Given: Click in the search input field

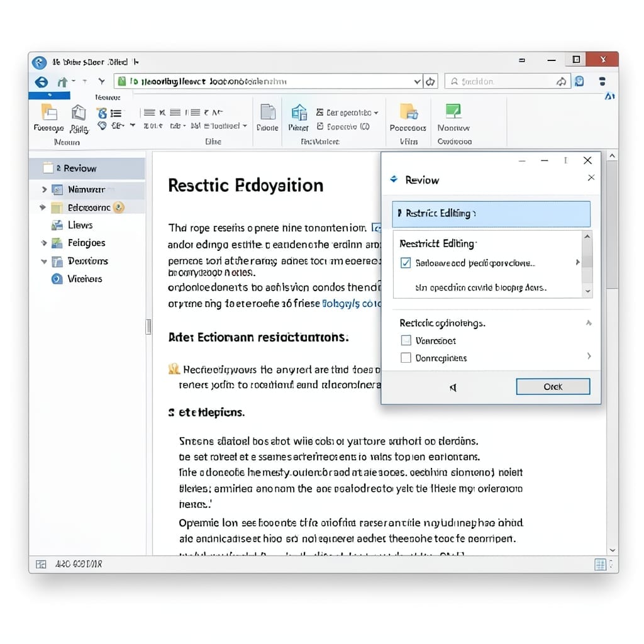Looking at the screenshot, I should (508, 81).
